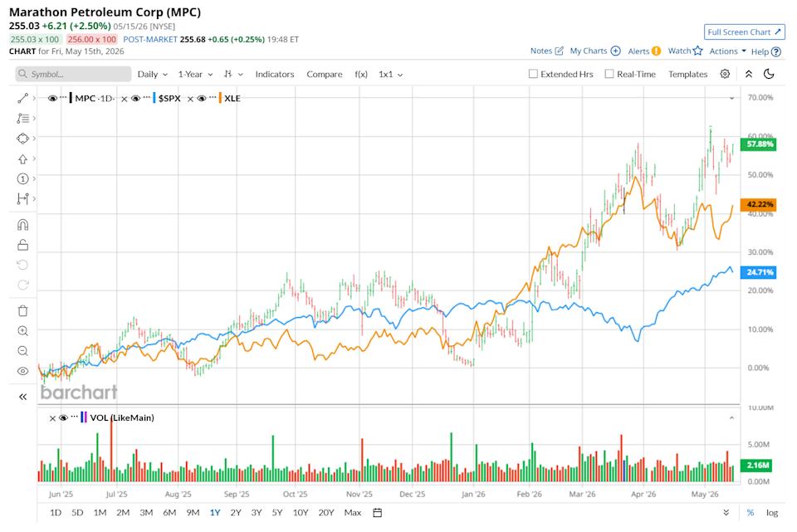
Task: Hide the MPC series with its eye icon
Action: click(52, 99)
